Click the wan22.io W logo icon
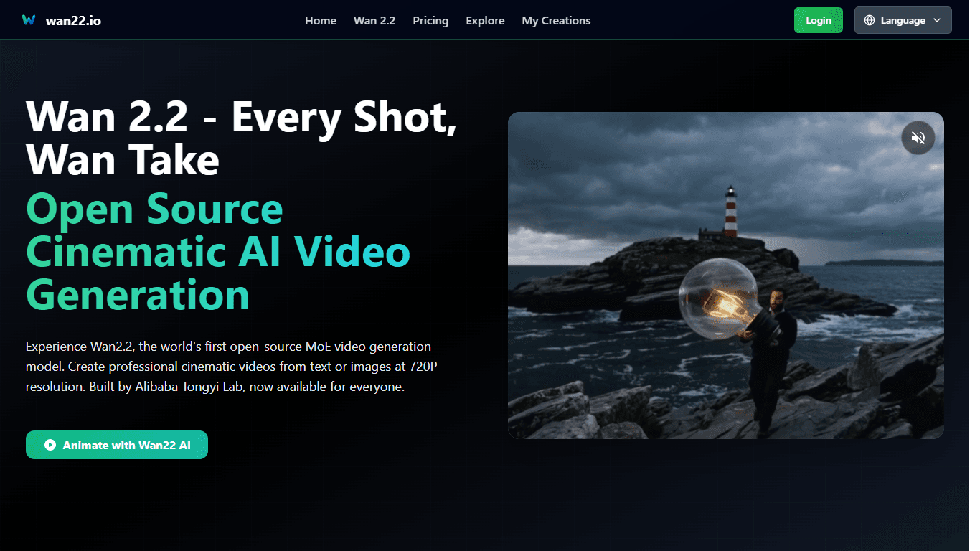This screenshot has height=551, width=980. (x=29, y=20)
